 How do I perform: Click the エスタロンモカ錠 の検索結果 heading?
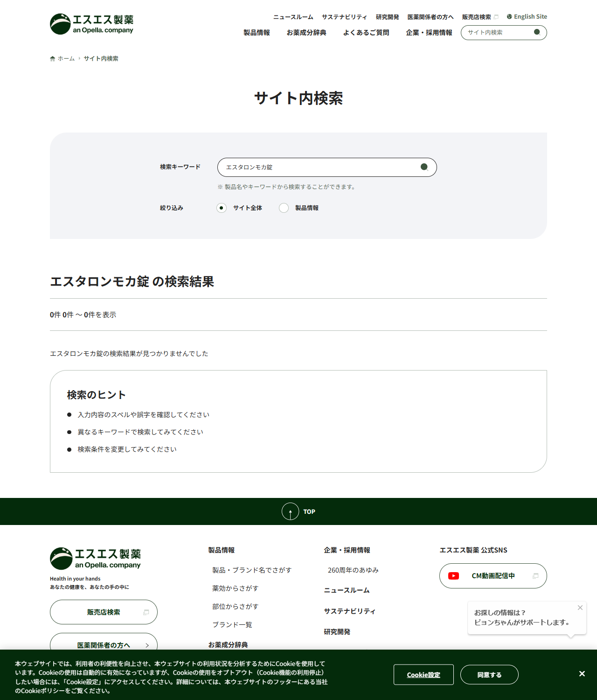(132, 281)
